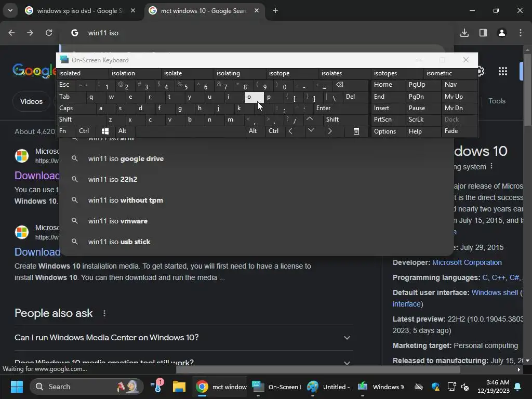Click the page vertical scrollbar thumb
The height and width of the screenshot is (399, 532).
(x=528, y=90)
